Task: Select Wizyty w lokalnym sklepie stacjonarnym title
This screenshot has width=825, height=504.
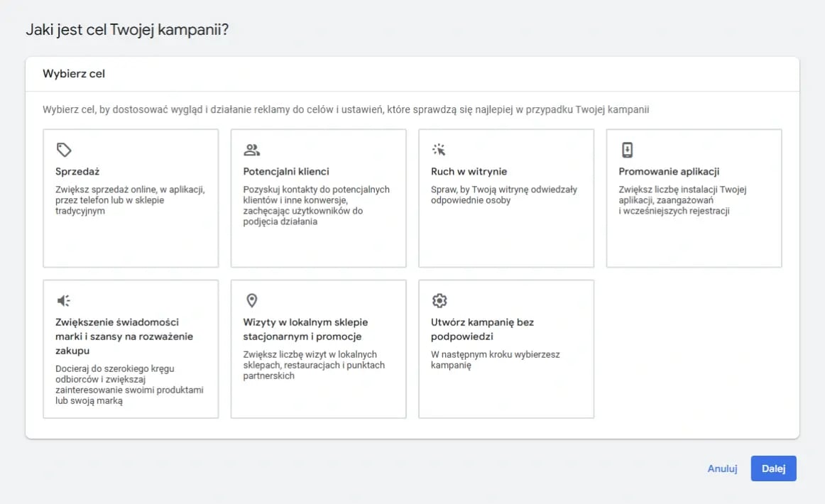Action: pos(305,329)
